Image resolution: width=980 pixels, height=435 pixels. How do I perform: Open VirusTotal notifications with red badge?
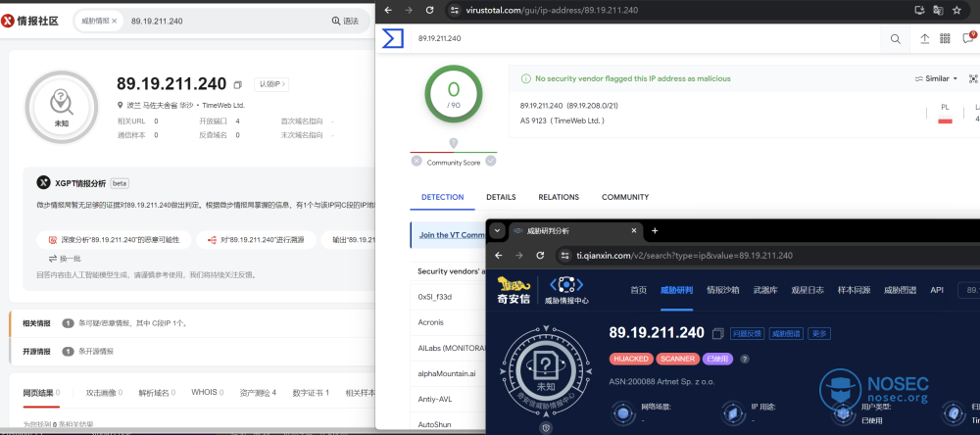tap(968, 37)
